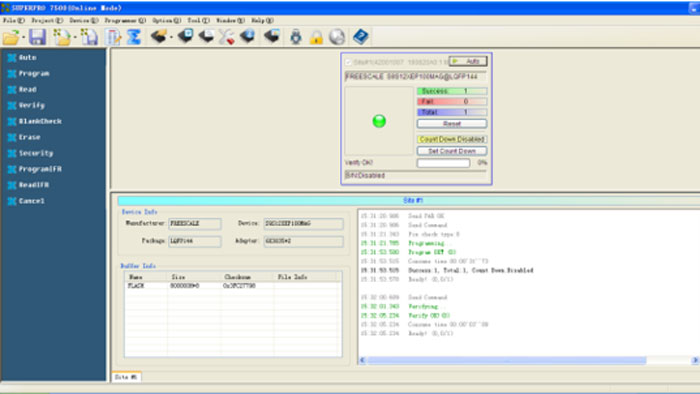Viewport: 700px width, 394px height.
Task: Click the chip icon with document
Action: (x=206, y=37)
